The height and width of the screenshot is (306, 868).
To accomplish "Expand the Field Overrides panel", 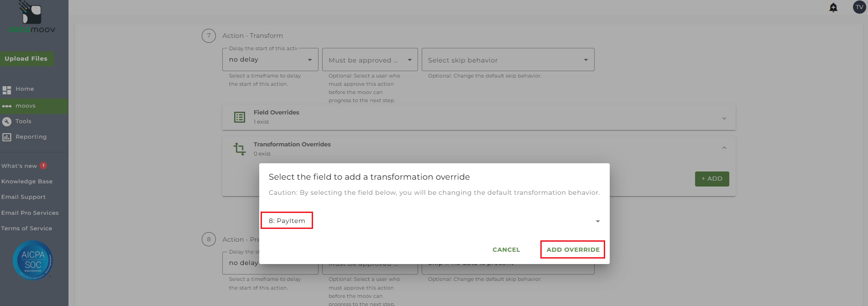I will 724,118.
